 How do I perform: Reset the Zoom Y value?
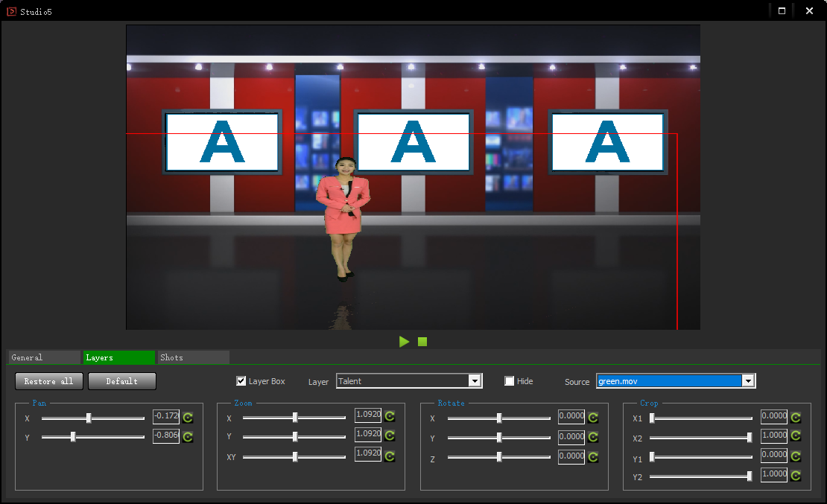[x=390, y=436]
